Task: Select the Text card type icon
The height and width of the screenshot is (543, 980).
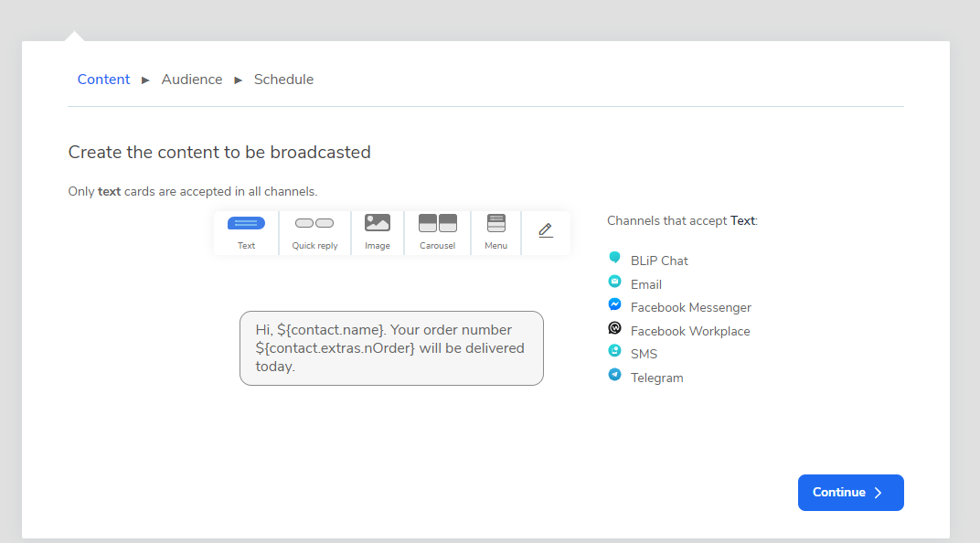Action: pyautogui.click(x=246, y=224)
